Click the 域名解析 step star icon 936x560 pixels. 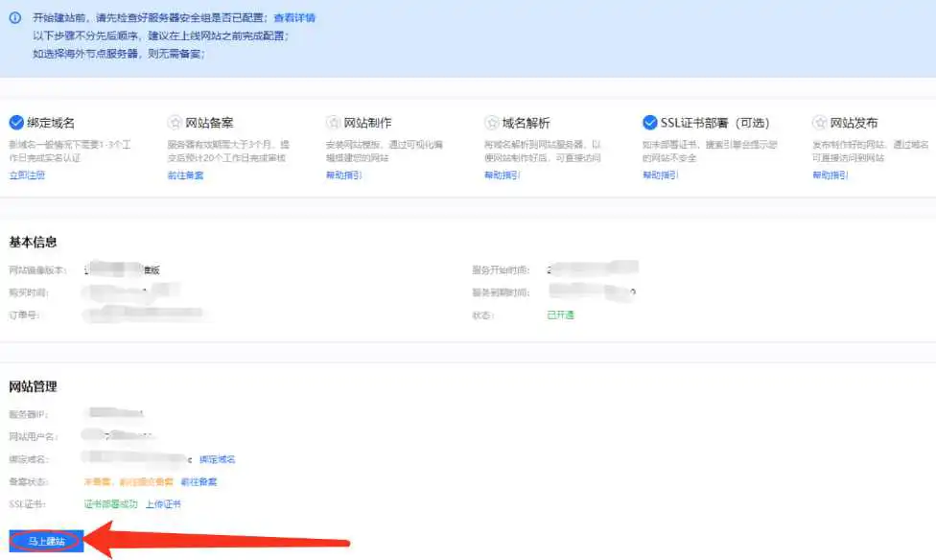[x=492, y=123]
